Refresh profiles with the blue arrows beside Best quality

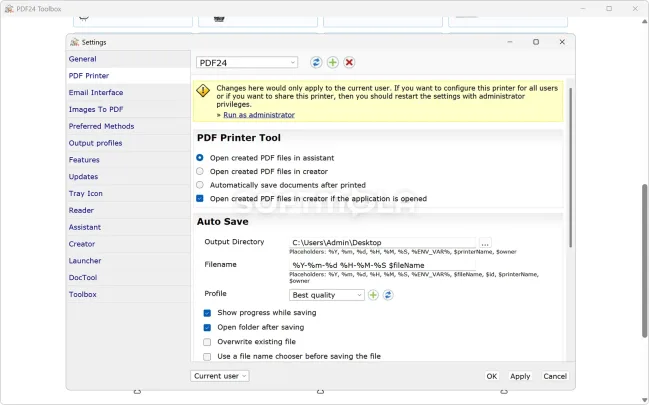pos(388,295)
